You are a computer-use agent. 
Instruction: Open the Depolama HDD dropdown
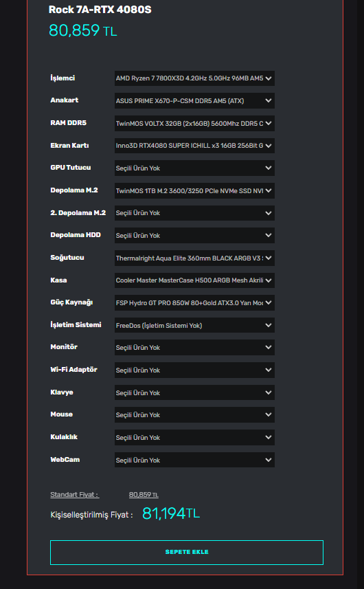click(194, 236)
